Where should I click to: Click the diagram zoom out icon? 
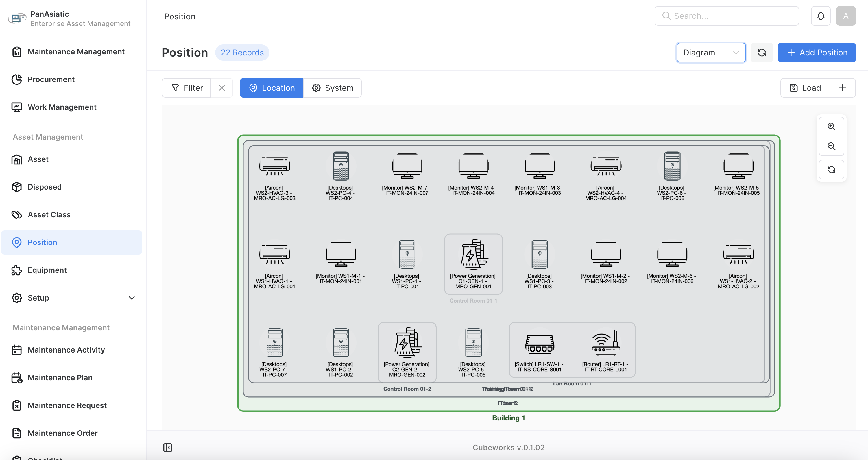[x=831, y=146]
